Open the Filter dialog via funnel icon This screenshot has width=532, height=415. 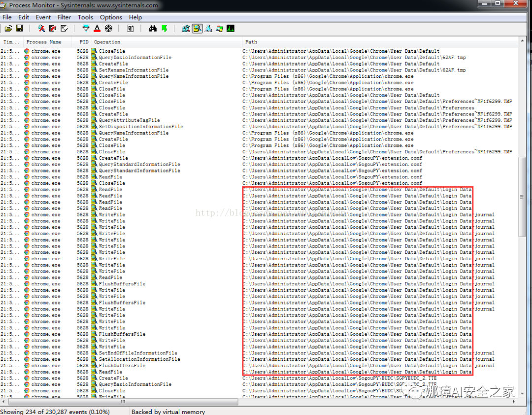pos(86,29)
